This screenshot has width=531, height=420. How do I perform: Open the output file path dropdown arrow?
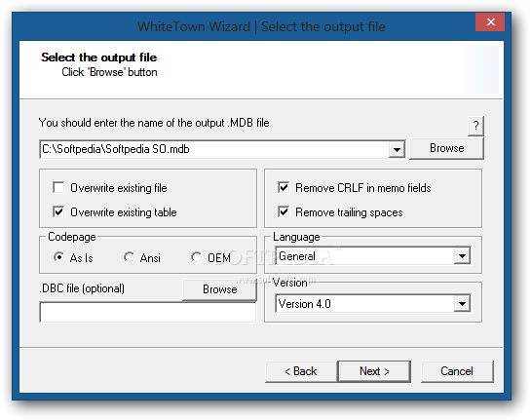[397, 149]
